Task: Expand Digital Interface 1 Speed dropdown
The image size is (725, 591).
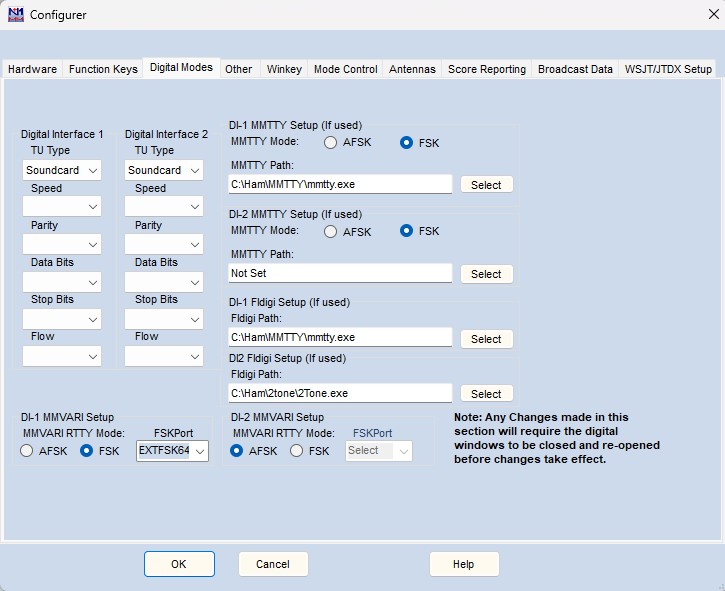Action: pos(62,207)
